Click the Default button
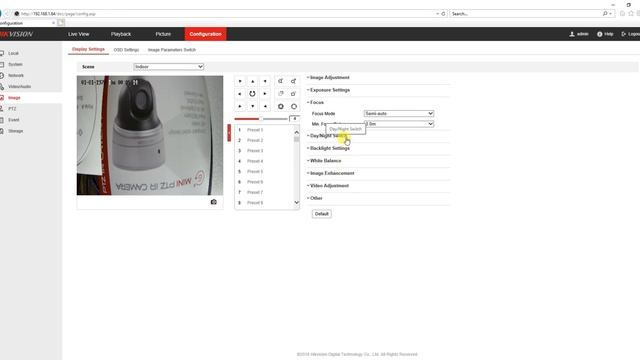This screenshot has width=640, height=360. pos(322,214)
